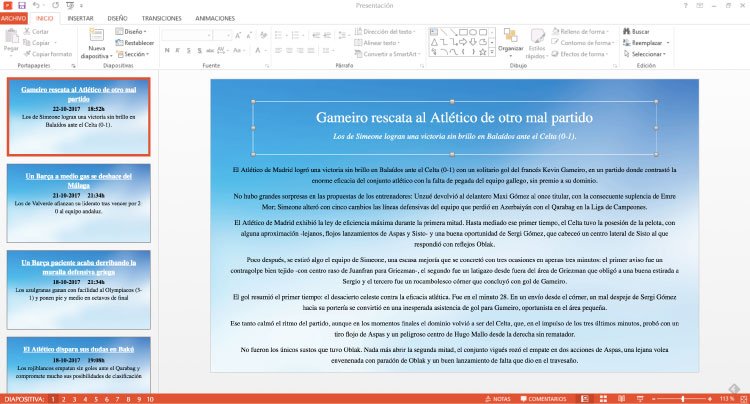Justify text in Párrafo group
Viewport: 750px width, 404px height.
[311, 50]
